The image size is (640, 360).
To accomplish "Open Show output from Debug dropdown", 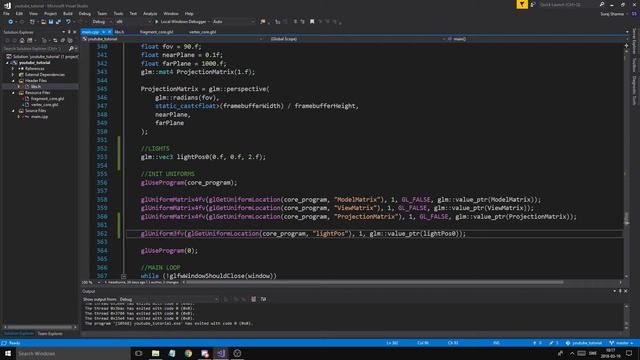I will (x=169, y=299).
